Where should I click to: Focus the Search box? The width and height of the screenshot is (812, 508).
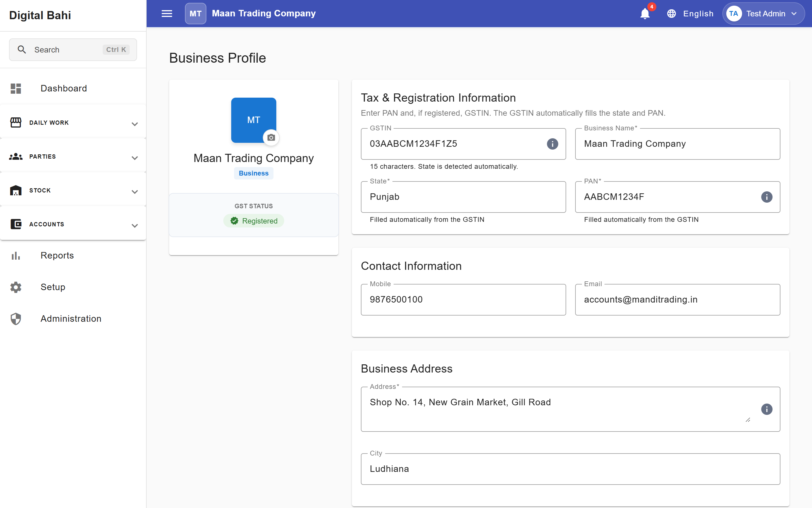click(73, 50)
